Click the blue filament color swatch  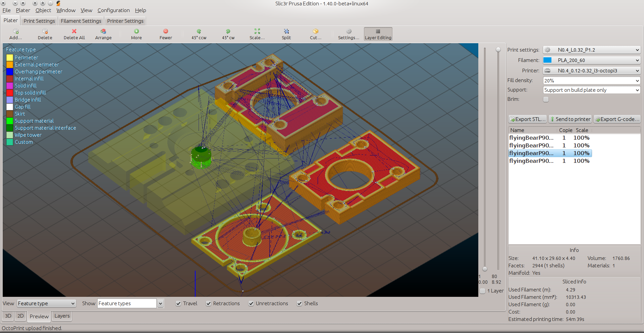547,60
